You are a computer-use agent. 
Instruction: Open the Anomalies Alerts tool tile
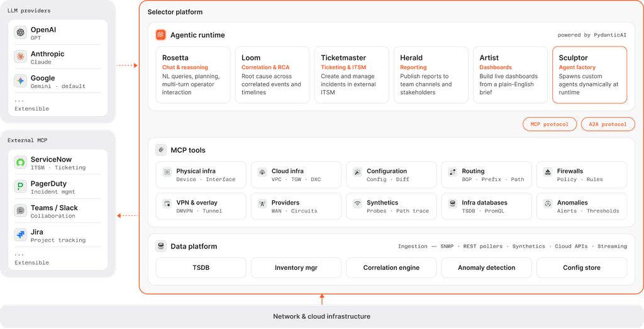pyautogui.click(x=582, y=206)
